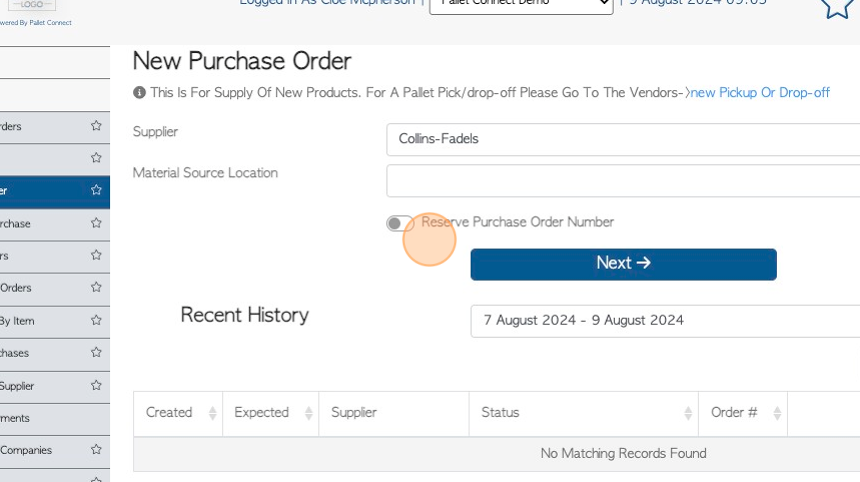Open the Material Source Location field
The image size is (860, 482).
click(623, 180)
